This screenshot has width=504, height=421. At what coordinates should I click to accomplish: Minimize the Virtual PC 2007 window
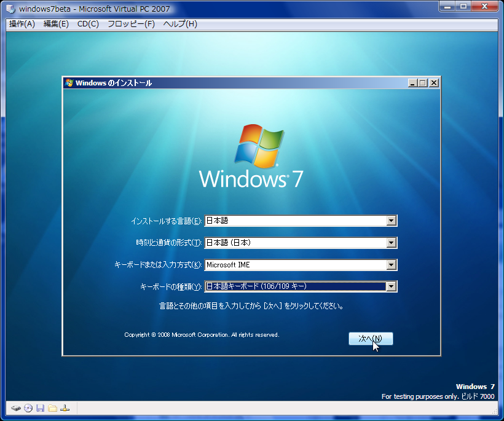[447, 6]
